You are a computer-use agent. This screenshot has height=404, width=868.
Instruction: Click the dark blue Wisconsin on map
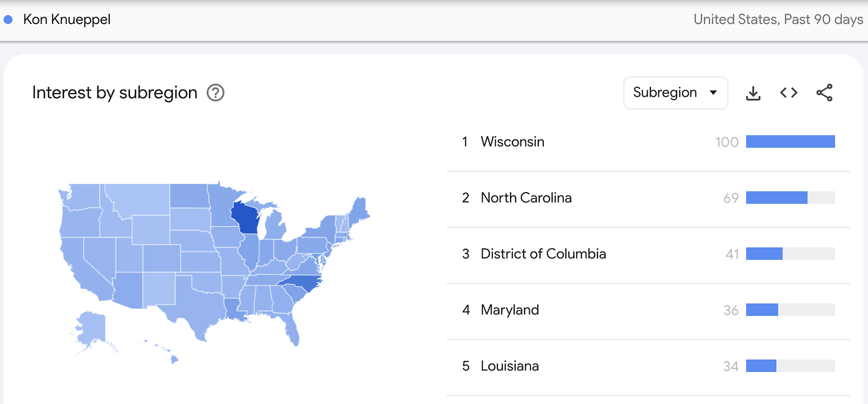tap(245, 217)
